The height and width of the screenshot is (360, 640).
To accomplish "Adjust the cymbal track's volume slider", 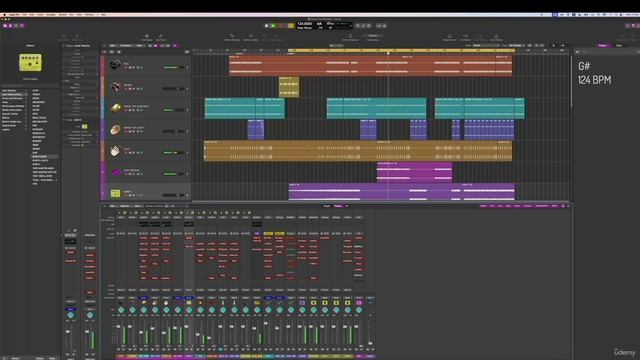I will coord(173,110).
